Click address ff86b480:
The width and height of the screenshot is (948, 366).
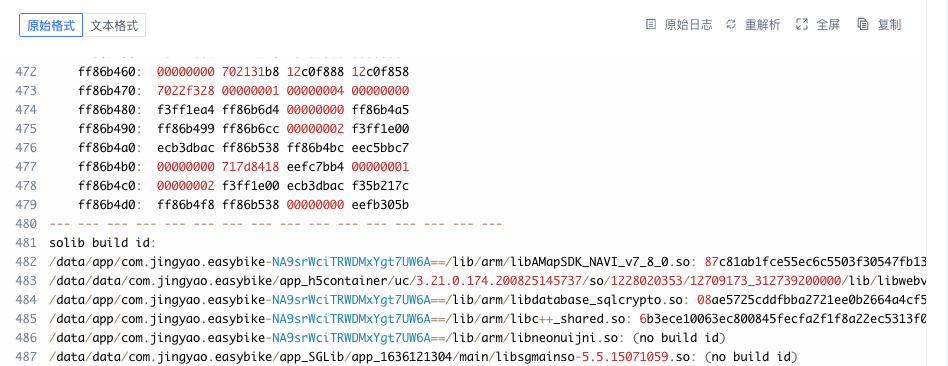(110, 110)
